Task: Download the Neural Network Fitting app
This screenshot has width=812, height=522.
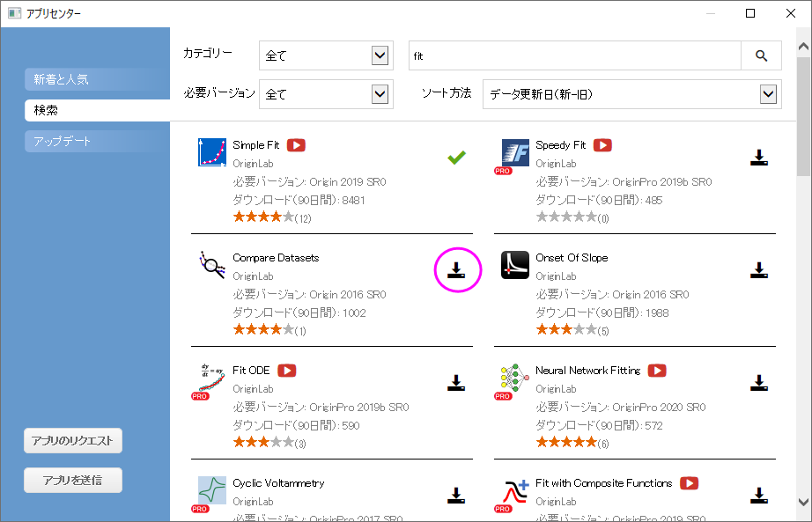Action: click(x=758, y=383)
